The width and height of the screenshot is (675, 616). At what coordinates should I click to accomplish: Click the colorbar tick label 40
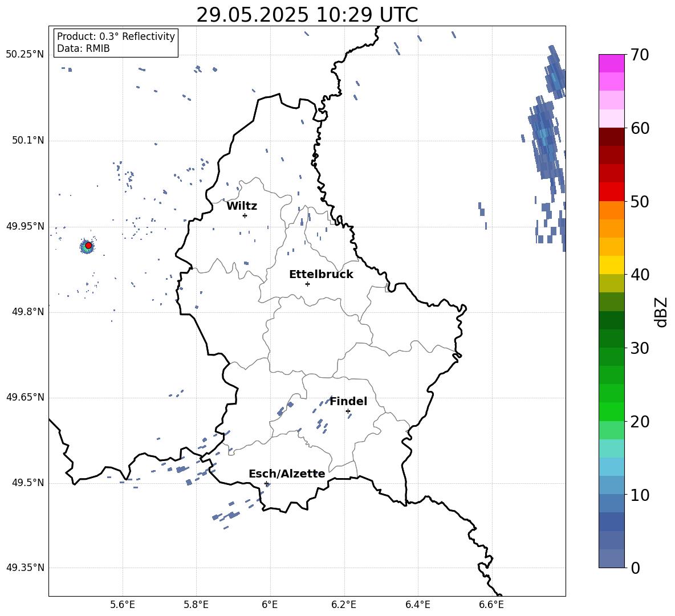[640, 275]
